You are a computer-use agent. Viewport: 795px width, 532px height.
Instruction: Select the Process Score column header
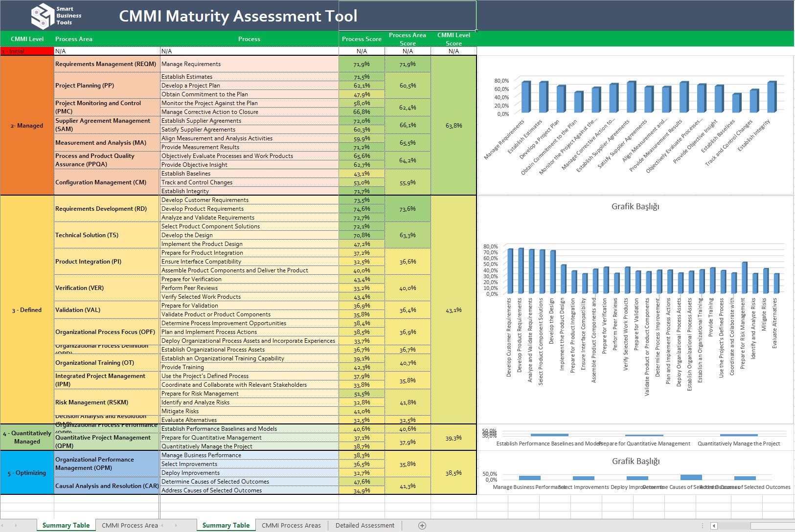[362, 39]
